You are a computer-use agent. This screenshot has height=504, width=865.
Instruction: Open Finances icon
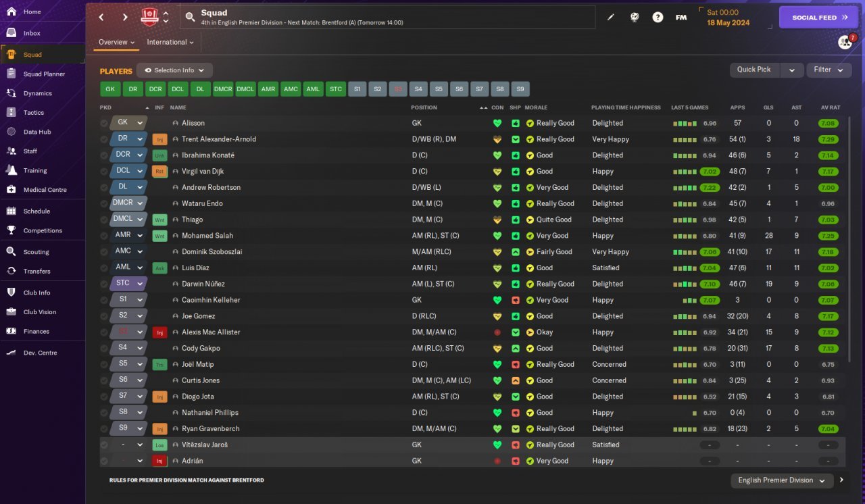pos(11,331)
